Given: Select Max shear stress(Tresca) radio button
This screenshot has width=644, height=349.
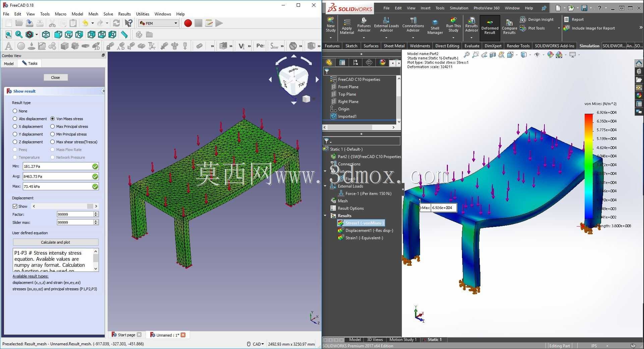Looking at the screenshot, I should (x=52, y=142).
